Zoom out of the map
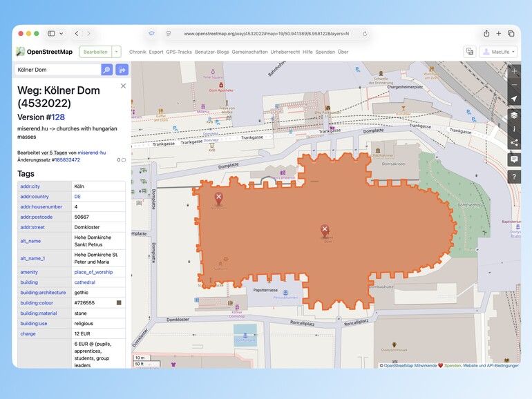The width and height of the screenshot is (532, 399). click(514, 85)
